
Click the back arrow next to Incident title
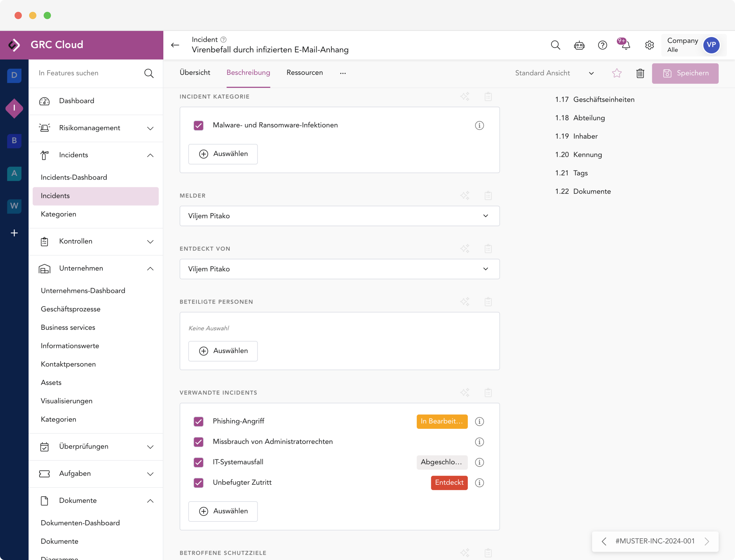[x=175, y=45]
